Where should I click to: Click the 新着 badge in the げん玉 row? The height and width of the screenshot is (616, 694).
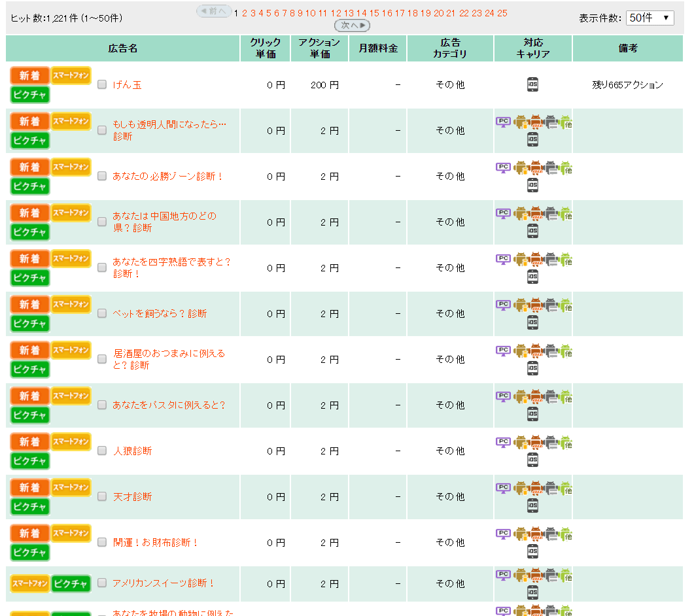29,76
